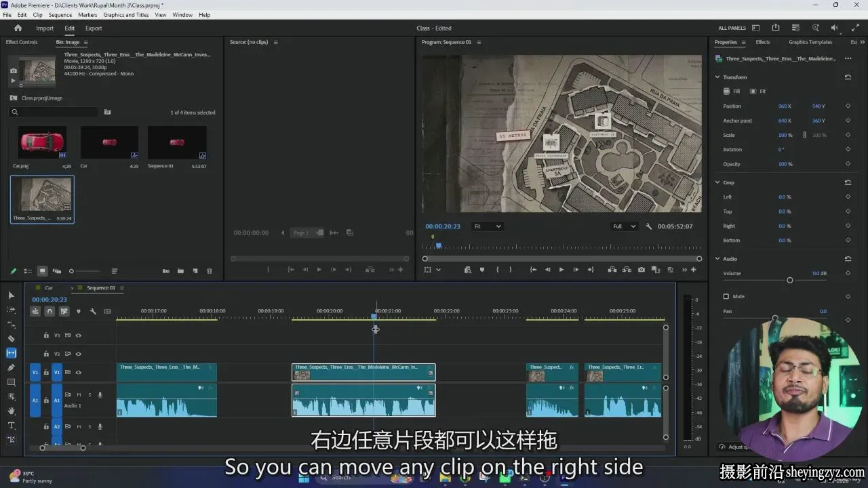This screenshot has width=868, height=488.
Task: Create new bin folder icon
Action: (180, 271)
